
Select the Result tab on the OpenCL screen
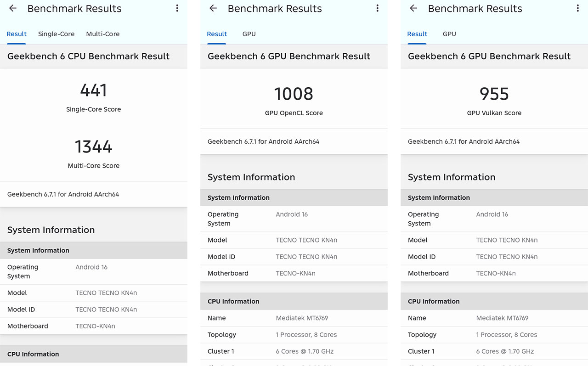click(x=217, y=34)
